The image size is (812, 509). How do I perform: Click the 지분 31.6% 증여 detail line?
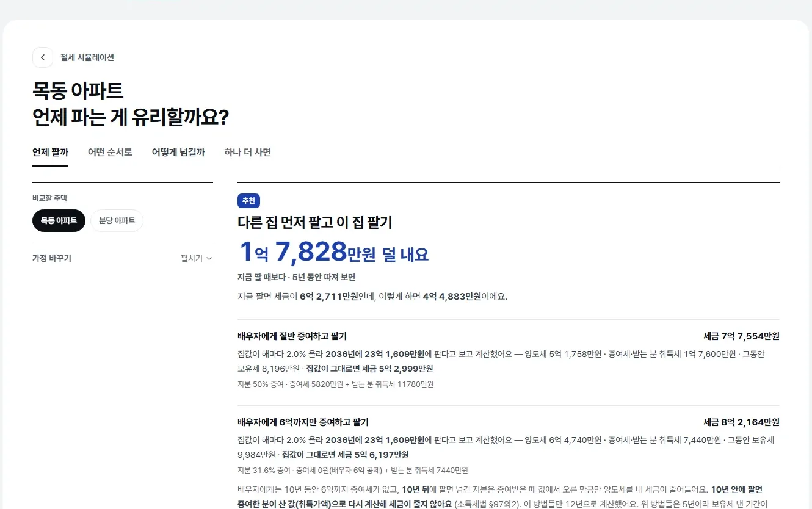tap(352, 471)
